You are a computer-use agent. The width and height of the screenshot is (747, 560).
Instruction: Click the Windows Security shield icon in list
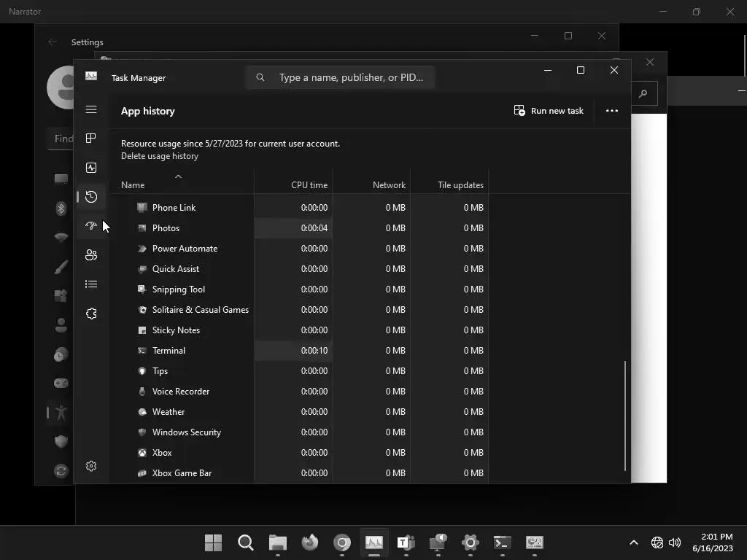pyautogui.click(x=142, y=432)
